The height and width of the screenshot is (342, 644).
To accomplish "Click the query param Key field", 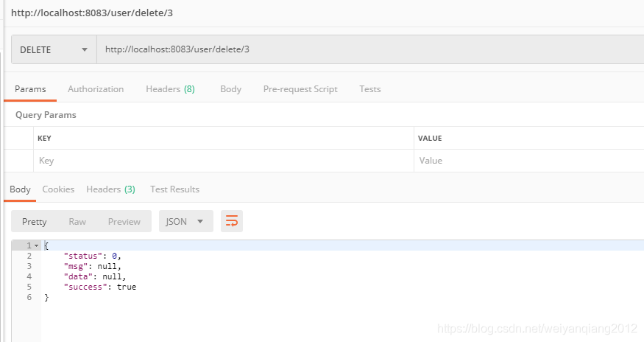I will (x=224, y=161).
